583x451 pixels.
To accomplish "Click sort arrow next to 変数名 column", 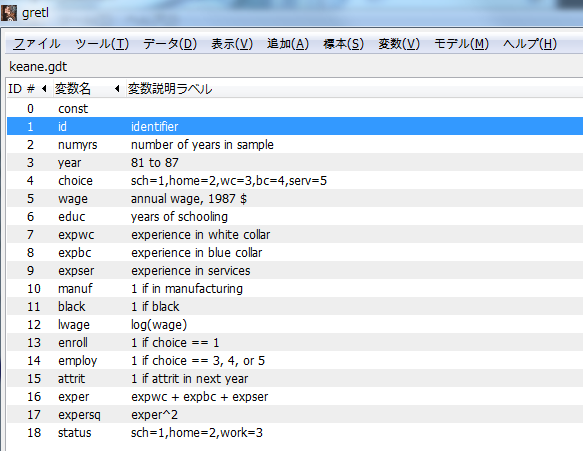I will coord(117,88).
